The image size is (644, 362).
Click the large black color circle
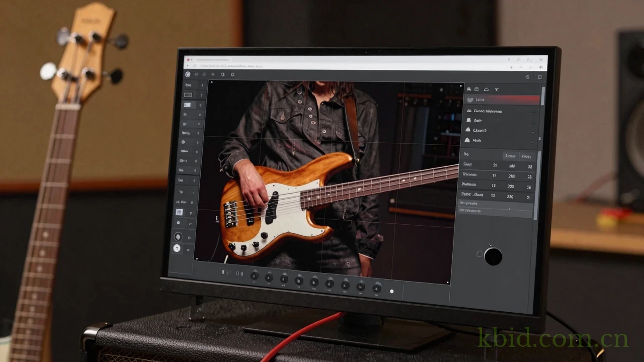[493, 256]
